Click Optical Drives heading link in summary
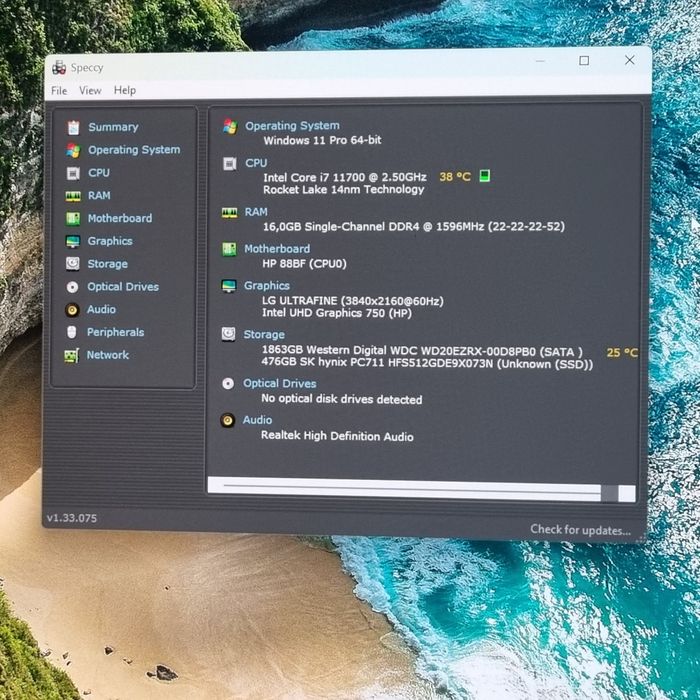 point(279,383)
